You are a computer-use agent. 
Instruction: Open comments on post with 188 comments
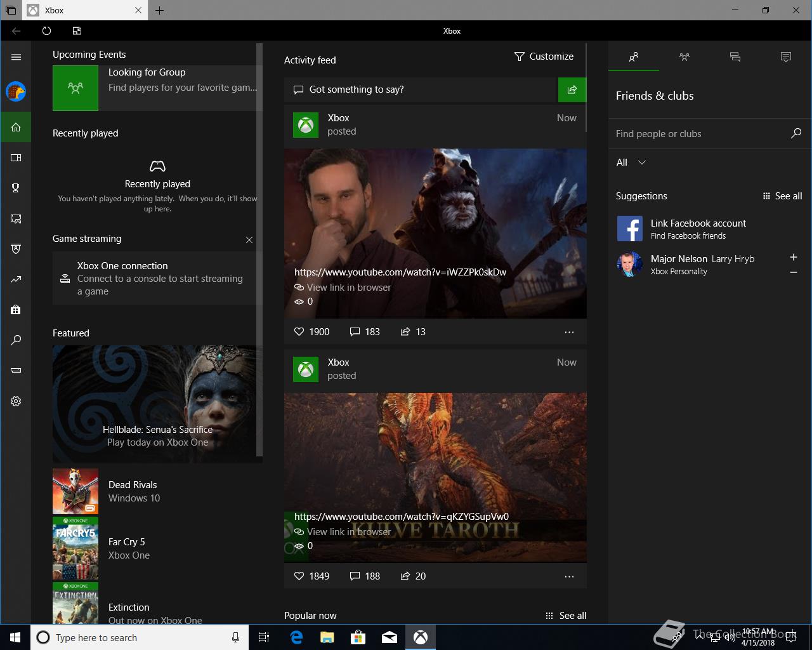[x=365, y=576]
